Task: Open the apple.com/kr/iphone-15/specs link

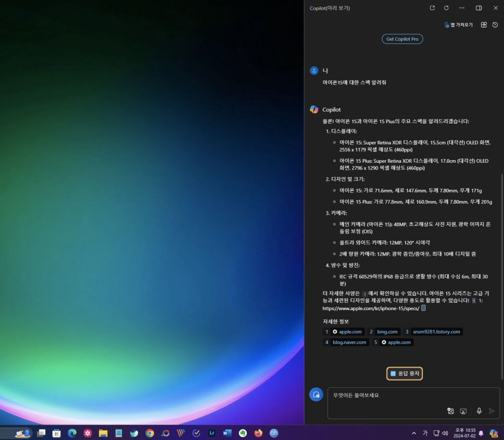Action: (x=371, y=308)
